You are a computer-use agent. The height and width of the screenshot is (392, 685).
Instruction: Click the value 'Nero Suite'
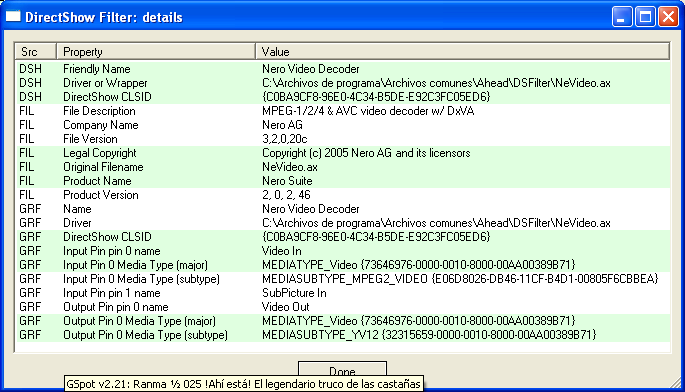(287, 181)
